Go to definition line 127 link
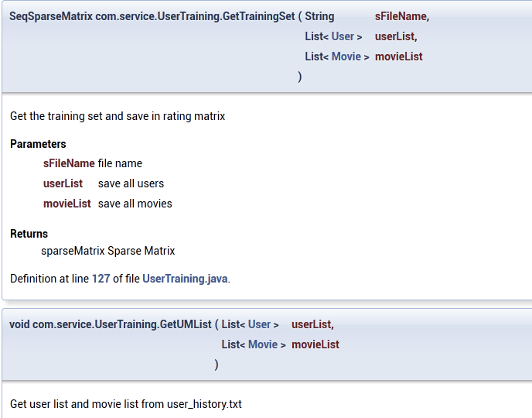This screenshot has height=418, width=532. pyautogui.click(x=101, y=279)
